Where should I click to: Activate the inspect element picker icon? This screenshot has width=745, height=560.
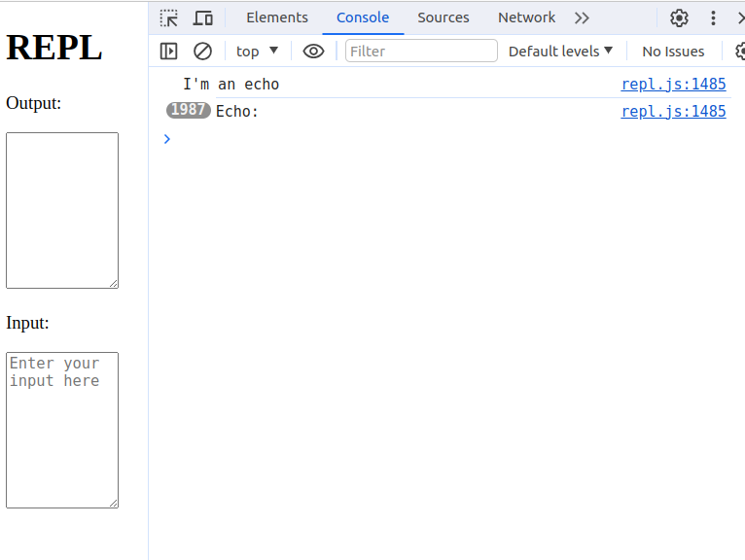tap(169, 17)
